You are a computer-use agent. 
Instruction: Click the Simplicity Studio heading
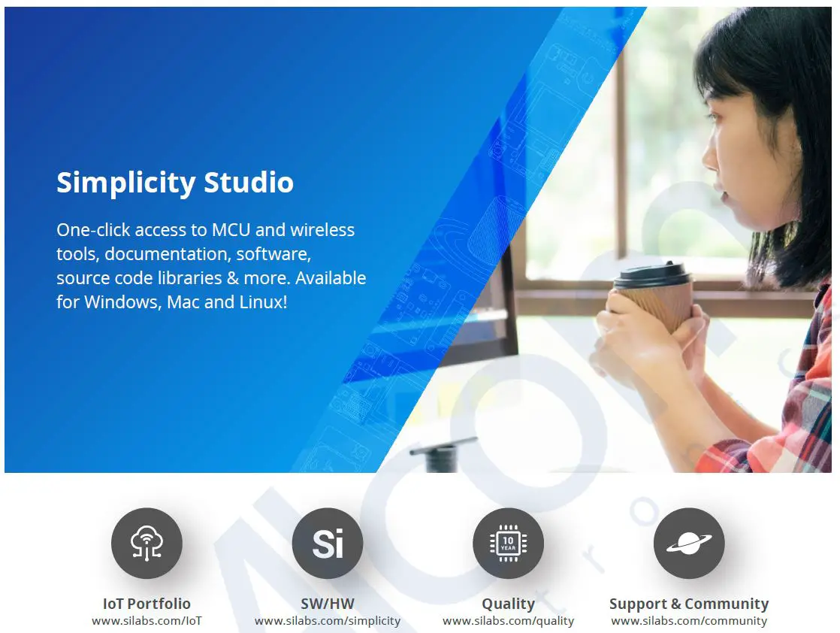(175, 182)
